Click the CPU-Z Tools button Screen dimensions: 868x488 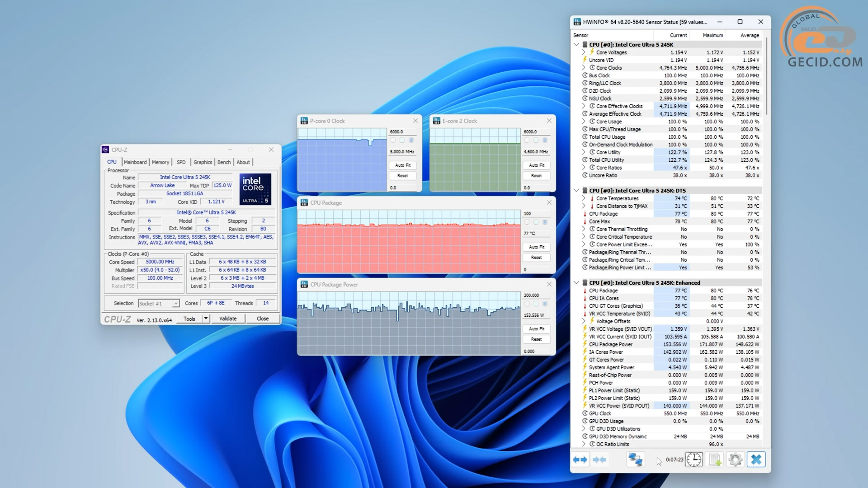pos(189,319)
